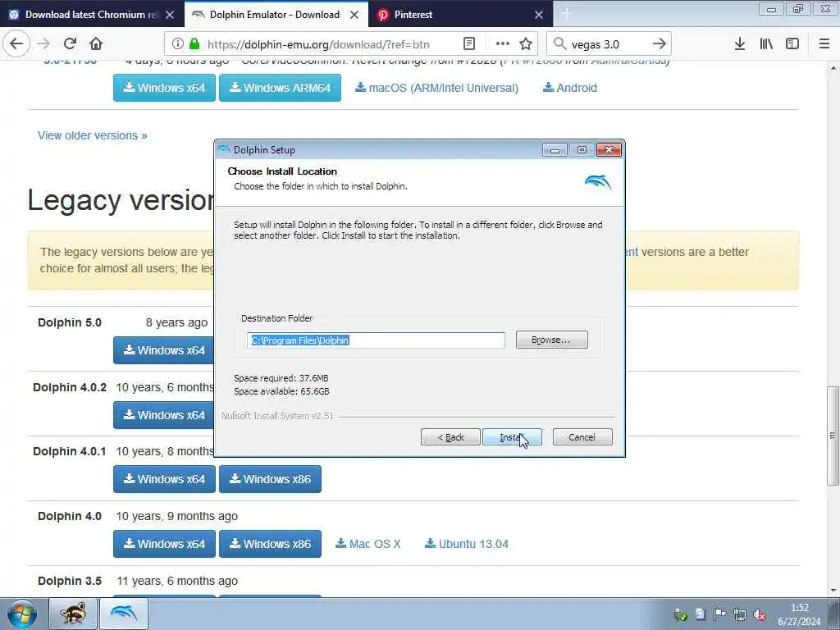
Task: Download Dolphin 5.0 Windows x64
Action: pyautogui.click(x=164, y=350)
